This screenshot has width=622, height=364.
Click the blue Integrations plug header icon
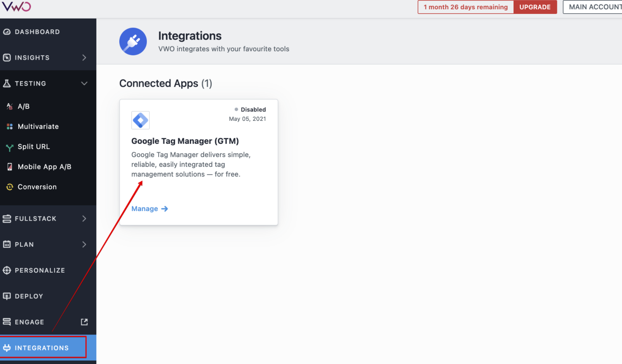click(x=133, y=41)
